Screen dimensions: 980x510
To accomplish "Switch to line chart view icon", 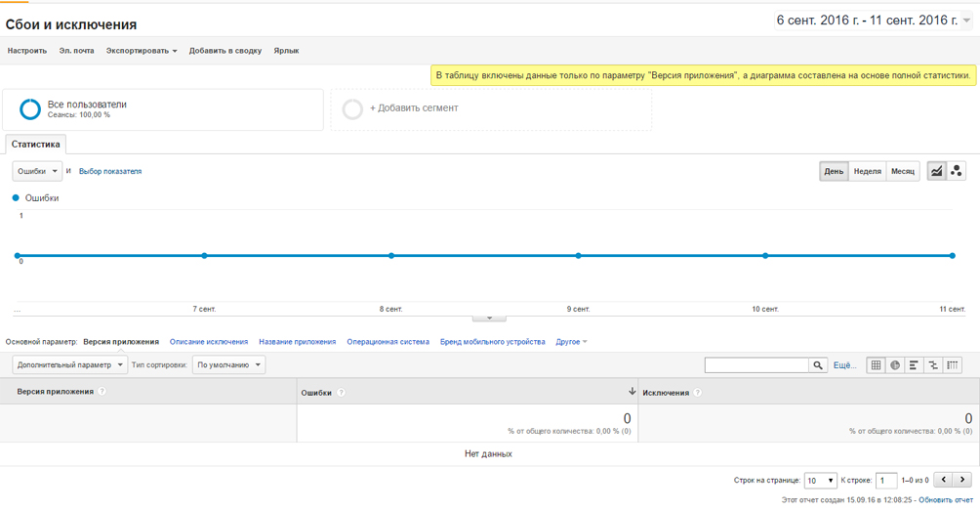I will coord(936,171).
